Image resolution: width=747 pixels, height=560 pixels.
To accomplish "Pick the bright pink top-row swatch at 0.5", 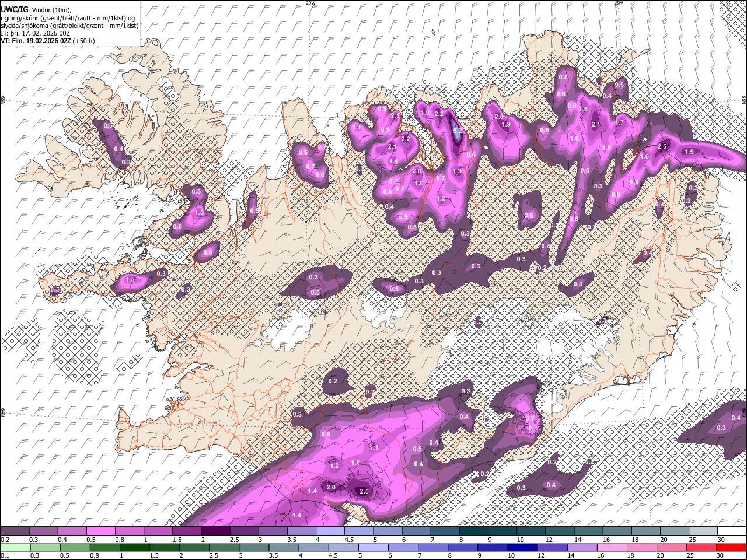I will click(100, 531).
